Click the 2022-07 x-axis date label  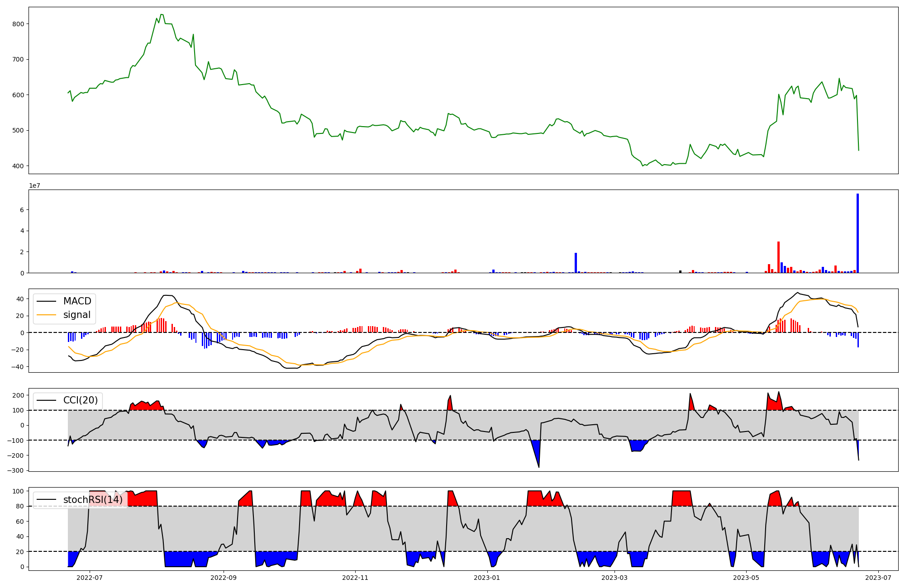point(90,578)
